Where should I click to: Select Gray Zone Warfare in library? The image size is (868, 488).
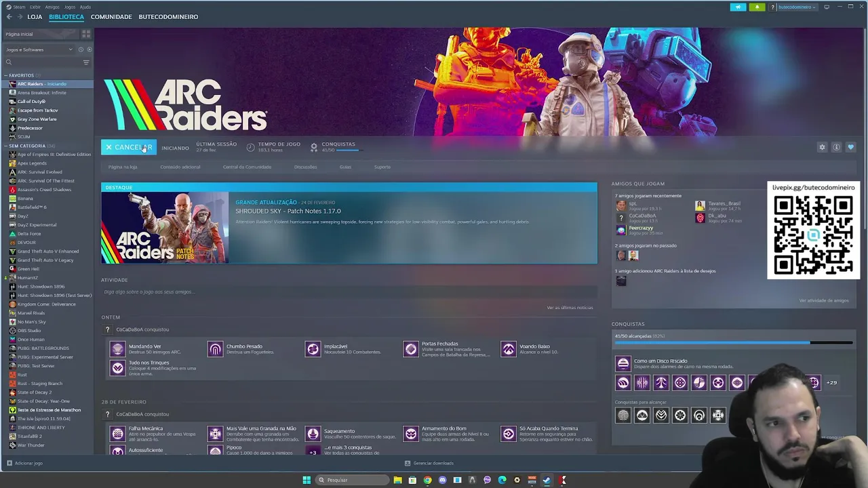point(37,119)
